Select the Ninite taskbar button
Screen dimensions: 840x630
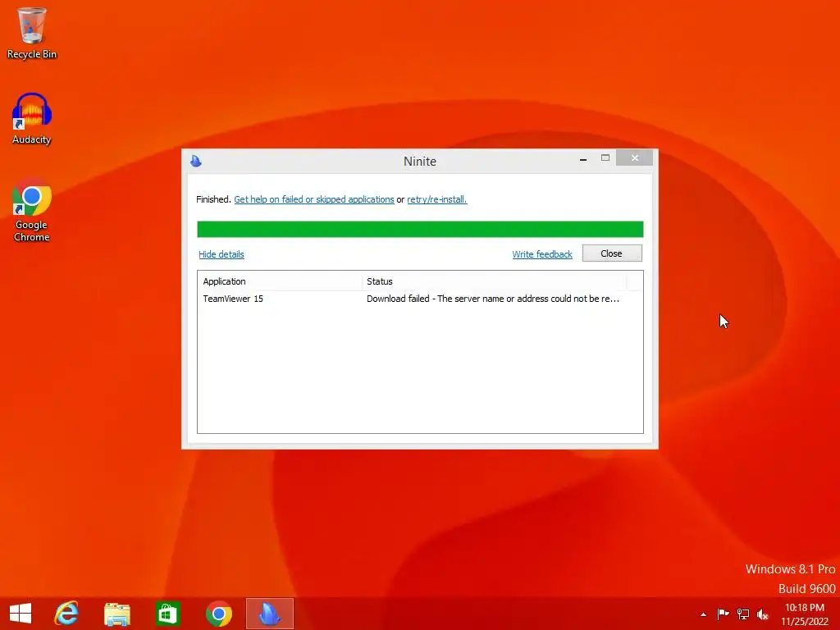[x=269, y=614]
